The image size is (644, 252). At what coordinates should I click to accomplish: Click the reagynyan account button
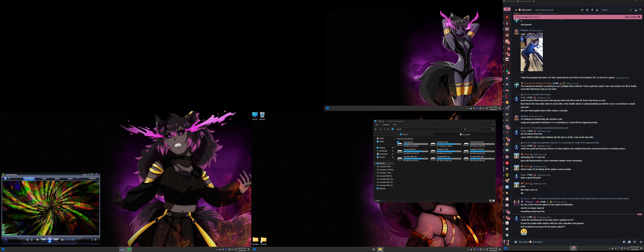92,179
